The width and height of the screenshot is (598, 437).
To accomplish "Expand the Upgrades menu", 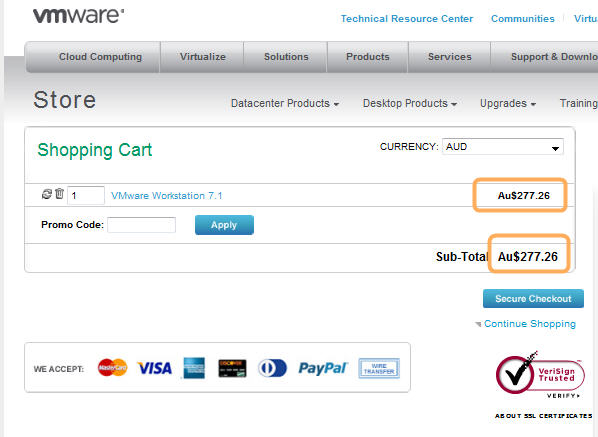I will tap(508, 103).
